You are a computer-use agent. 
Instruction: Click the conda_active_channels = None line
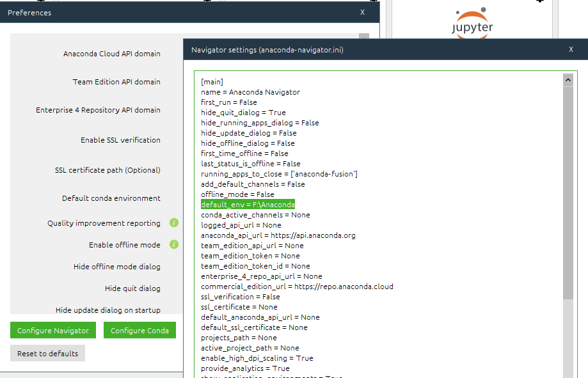click(255, 215)
